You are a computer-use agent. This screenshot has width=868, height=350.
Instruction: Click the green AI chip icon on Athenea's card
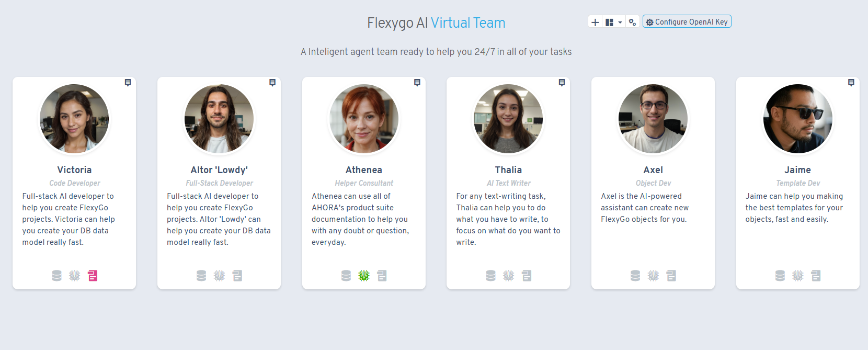(x=364, y=276)
